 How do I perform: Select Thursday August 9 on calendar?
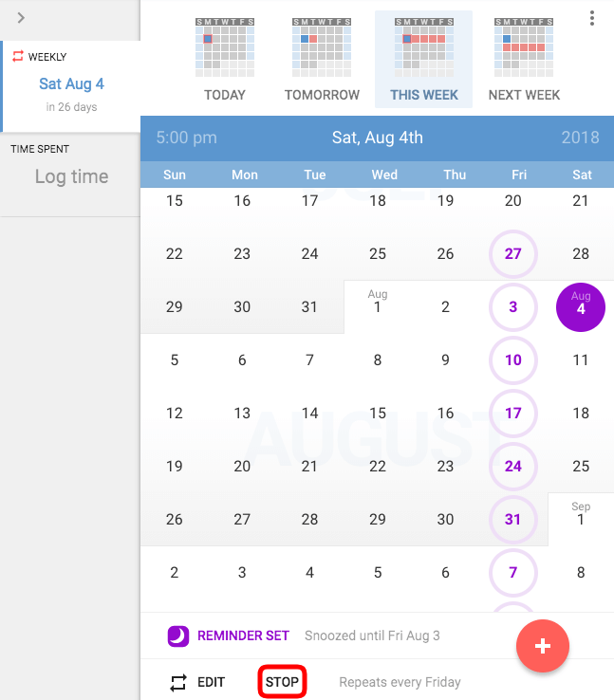(445, 360)
